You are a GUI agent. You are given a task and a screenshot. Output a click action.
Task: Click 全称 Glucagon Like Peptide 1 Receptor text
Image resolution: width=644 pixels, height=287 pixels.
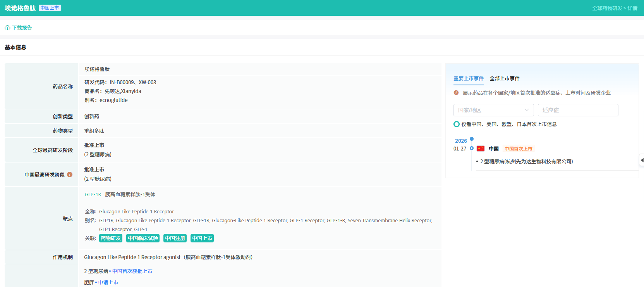(136, 212)
